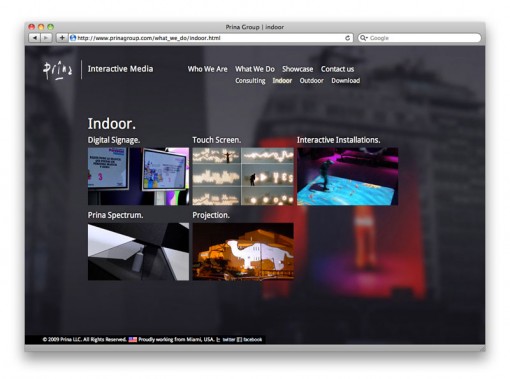
Task: Select the Consulting submenu item
Action: (x=250, y=81)
